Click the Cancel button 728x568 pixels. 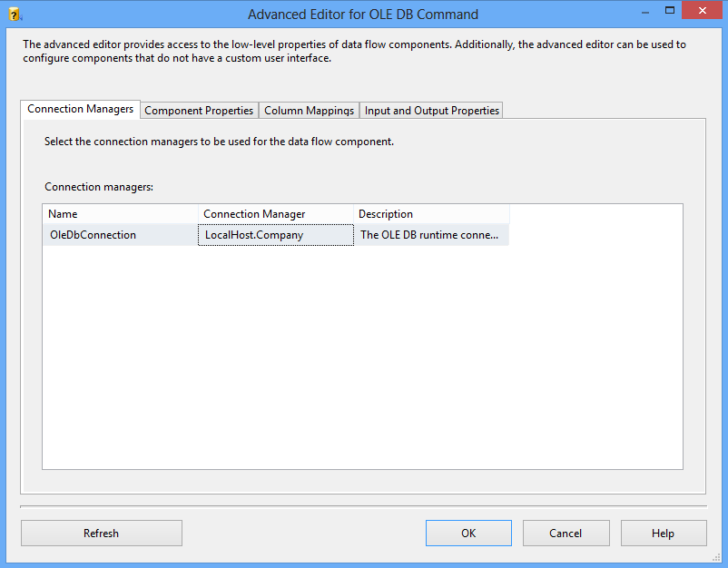pos(566,534)
